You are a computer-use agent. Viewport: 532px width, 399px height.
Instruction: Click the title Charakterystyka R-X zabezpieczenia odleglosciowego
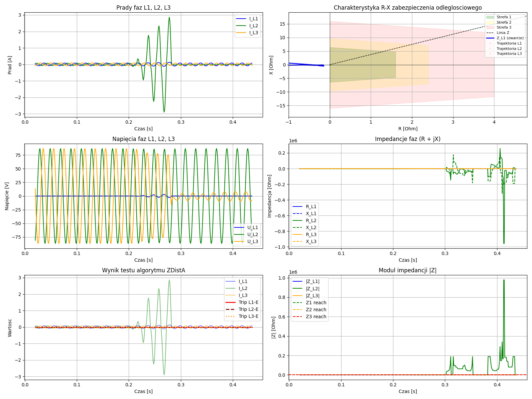(x=408, y=8)
